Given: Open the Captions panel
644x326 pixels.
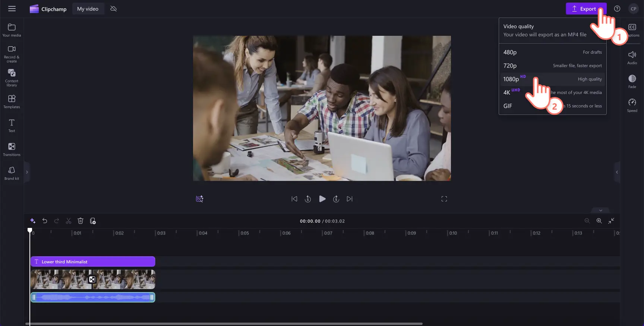Looking at the screenshot, I should (632, 30).
